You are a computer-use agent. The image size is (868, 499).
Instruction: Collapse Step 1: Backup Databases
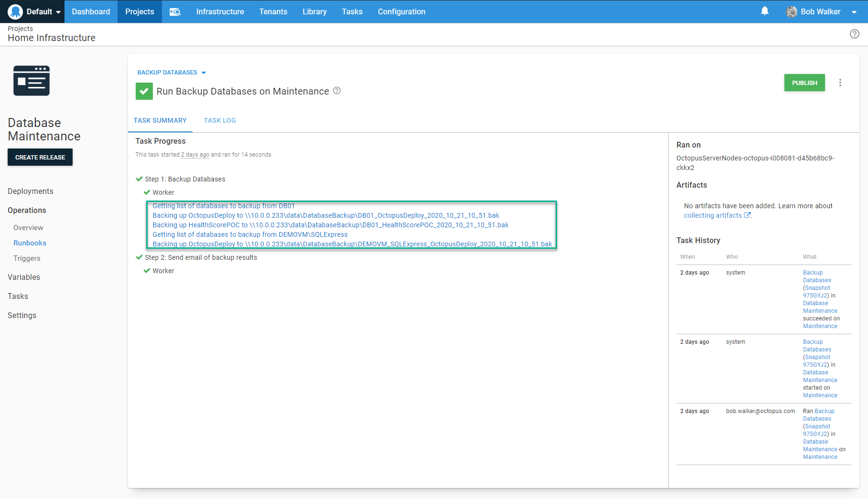point(184,179)
